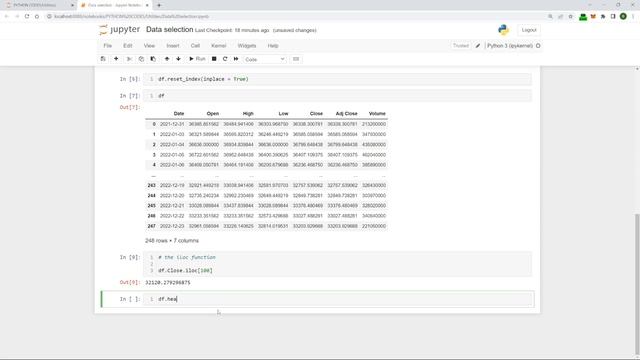Open a new browser tab

(159, 5)
